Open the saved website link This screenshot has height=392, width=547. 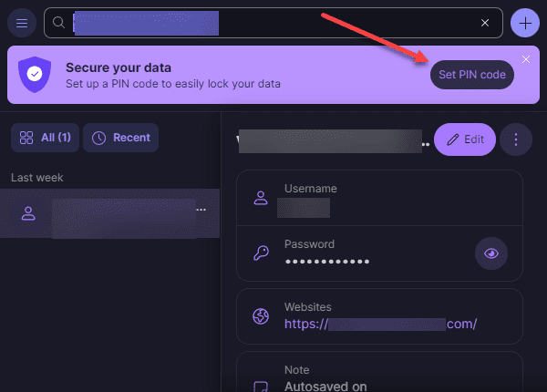[x=380, y=324]
